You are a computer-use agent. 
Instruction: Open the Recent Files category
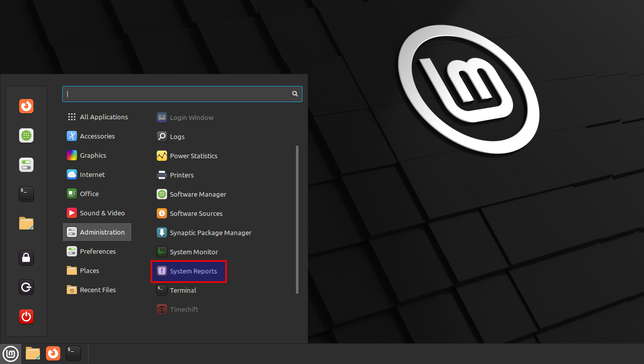pyautogui.click(x=97, y=290)
